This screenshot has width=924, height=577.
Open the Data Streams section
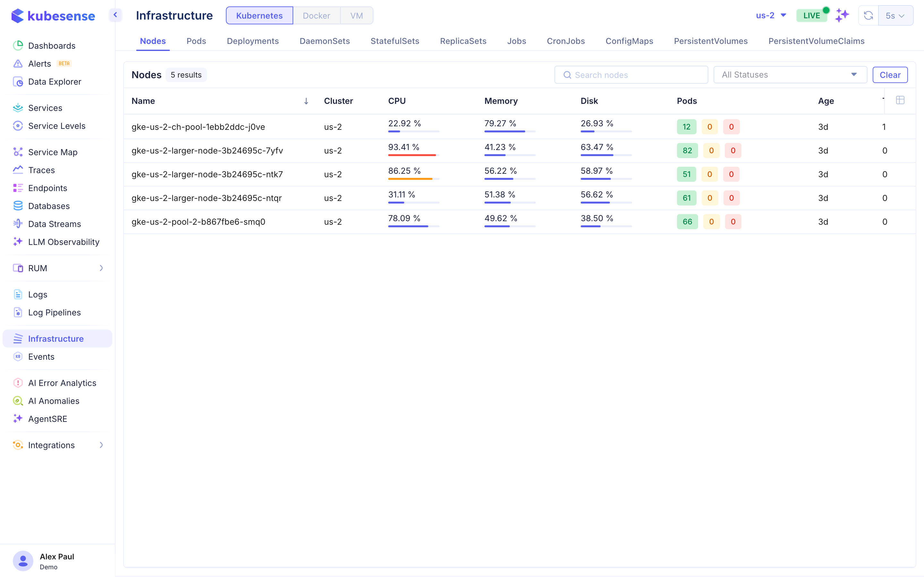54,224
